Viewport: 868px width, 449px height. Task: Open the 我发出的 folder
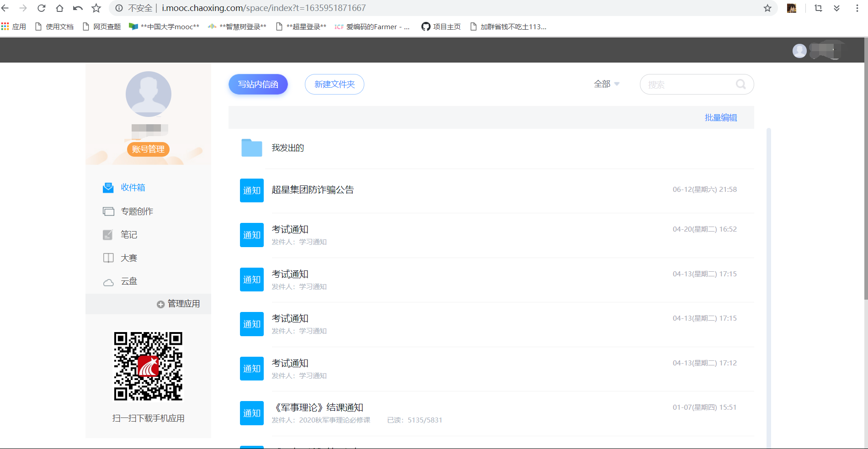pyautogui.click(x=288, y=148)
